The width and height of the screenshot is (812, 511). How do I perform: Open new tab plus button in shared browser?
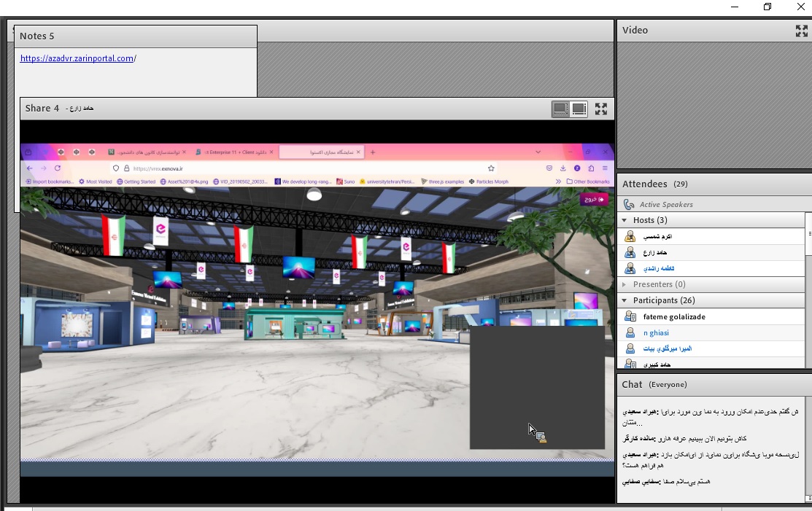[373, 152]
